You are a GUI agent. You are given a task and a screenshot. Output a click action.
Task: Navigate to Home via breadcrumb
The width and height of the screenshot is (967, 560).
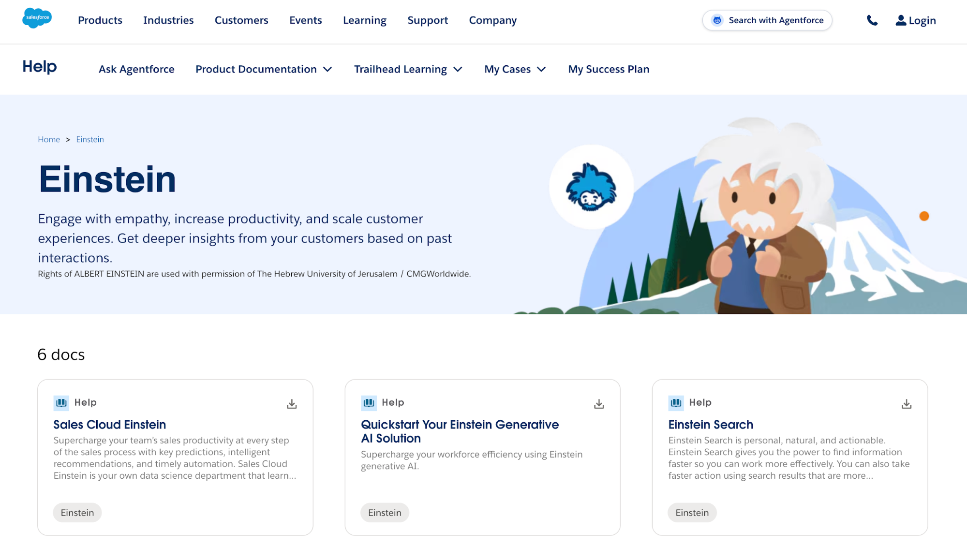(x=48, y=139)
